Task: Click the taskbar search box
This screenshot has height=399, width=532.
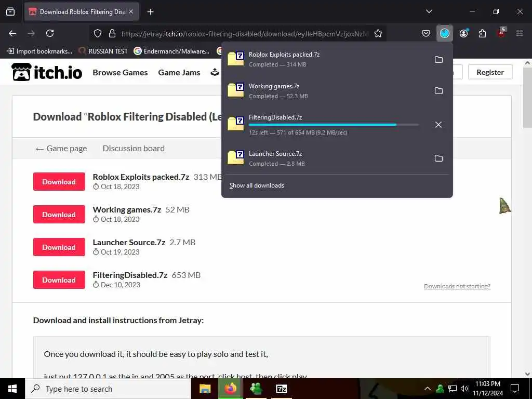Action: [108, 389]
